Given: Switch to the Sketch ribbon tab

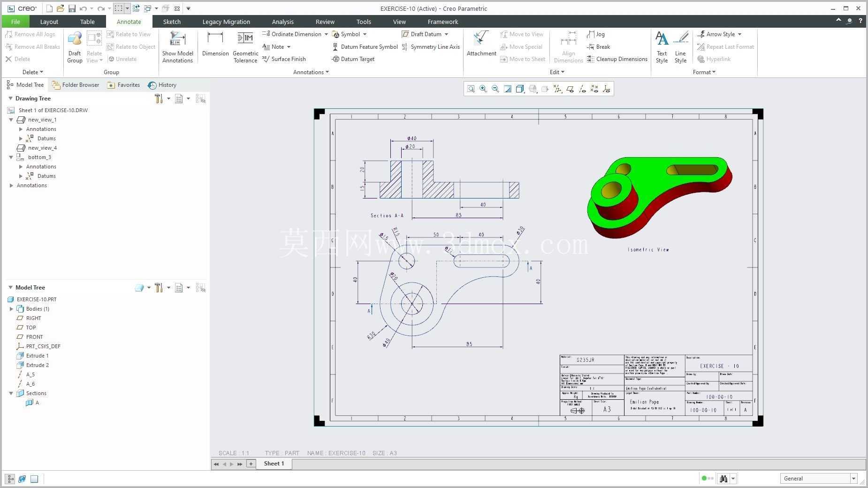Looking at the screenshot, I should tap(172, 22).
